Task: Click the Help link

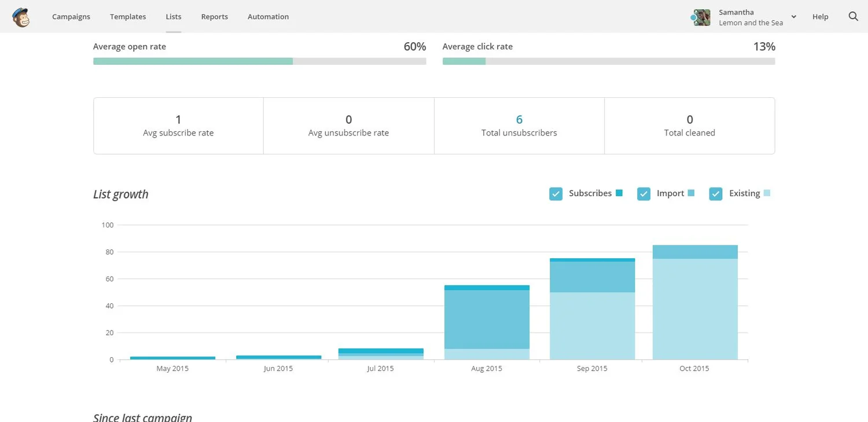Action: pos(820,17)
